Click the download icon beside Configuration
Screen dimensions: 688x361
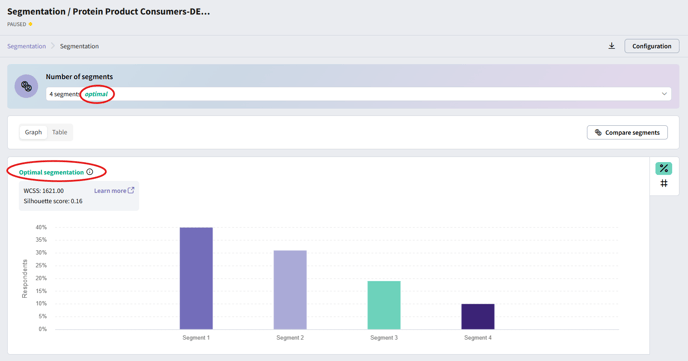click(x=612, y=46)
